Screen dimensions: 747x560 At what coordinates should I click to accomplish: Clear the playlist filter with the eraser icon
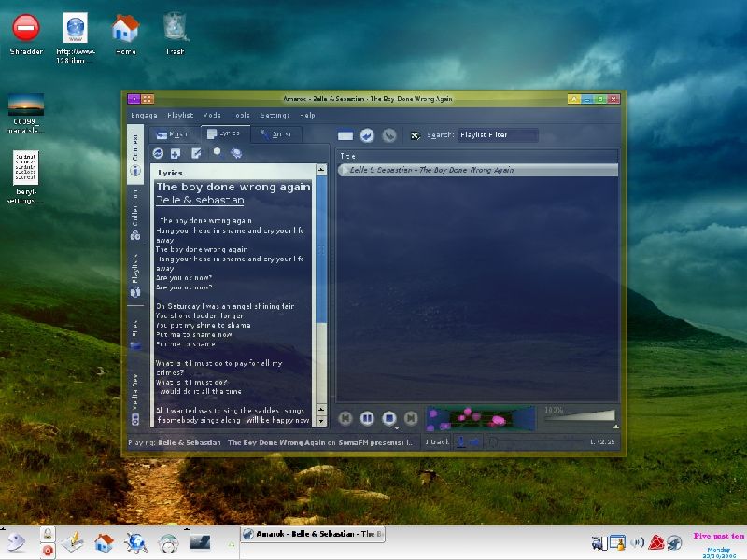(x=415, y=135)
